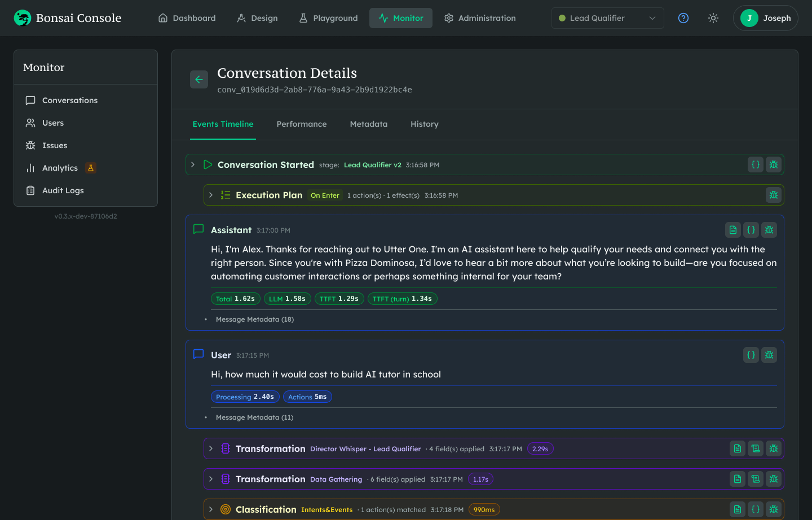This screenshot has width=812, height=520.
Task: Toggle the light/dark theme sun icon
Action: (713, 18)
